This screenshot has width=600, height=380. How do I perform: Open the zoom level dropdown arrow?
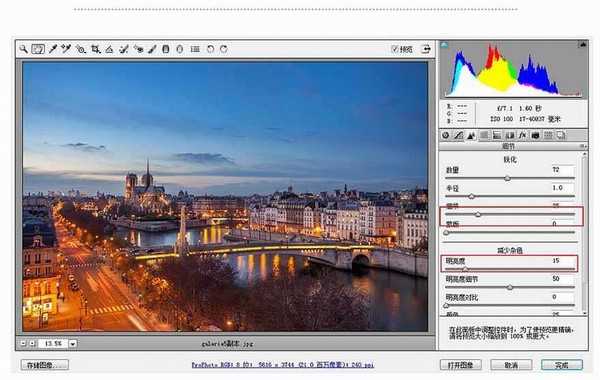click(73, 344)
